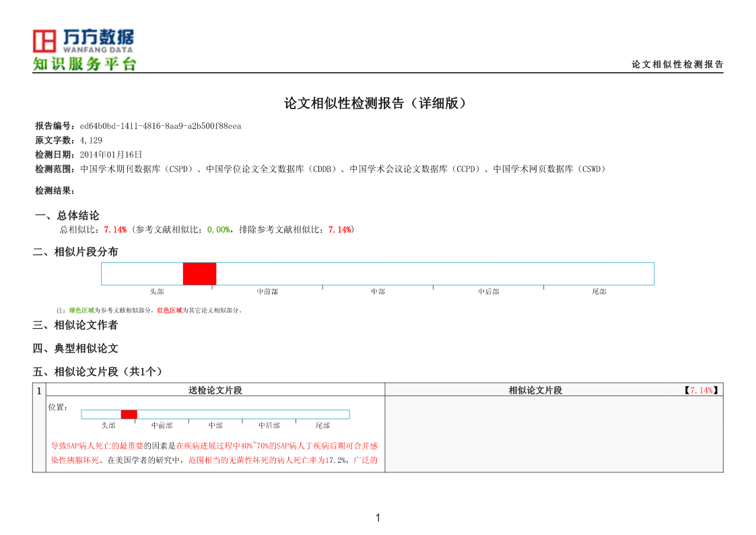Click the 7.14% after 排除参考文献相似比
756x535 pixels.
[x=340, y=230]
